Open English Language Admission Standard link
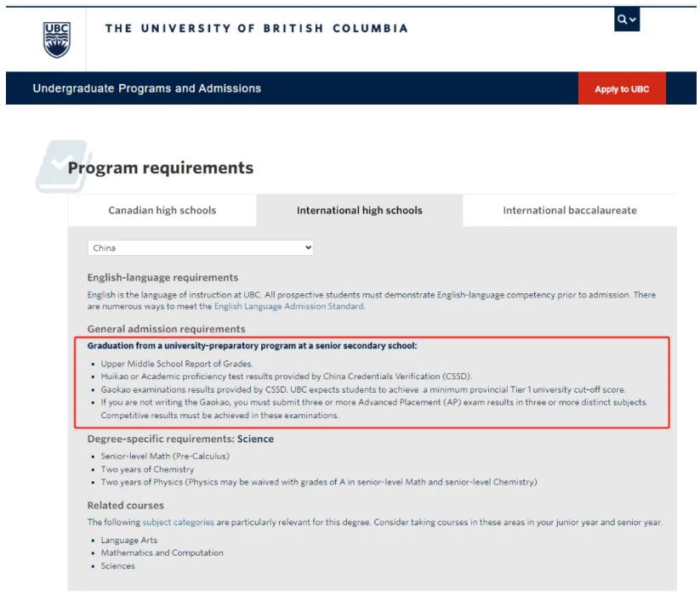 pos(289,306)
